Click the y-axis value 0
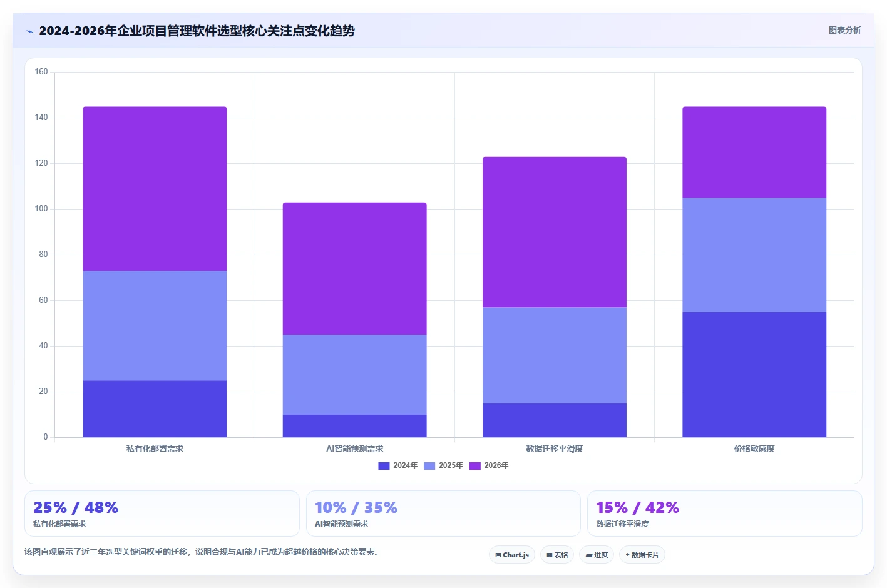The height and width of the screenshot is (588, 887). click(x=46, y=437)
